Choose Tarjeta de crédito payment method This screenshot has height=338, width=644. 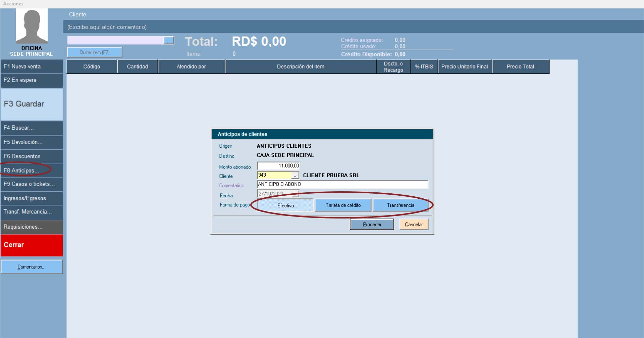click(343, 205)
